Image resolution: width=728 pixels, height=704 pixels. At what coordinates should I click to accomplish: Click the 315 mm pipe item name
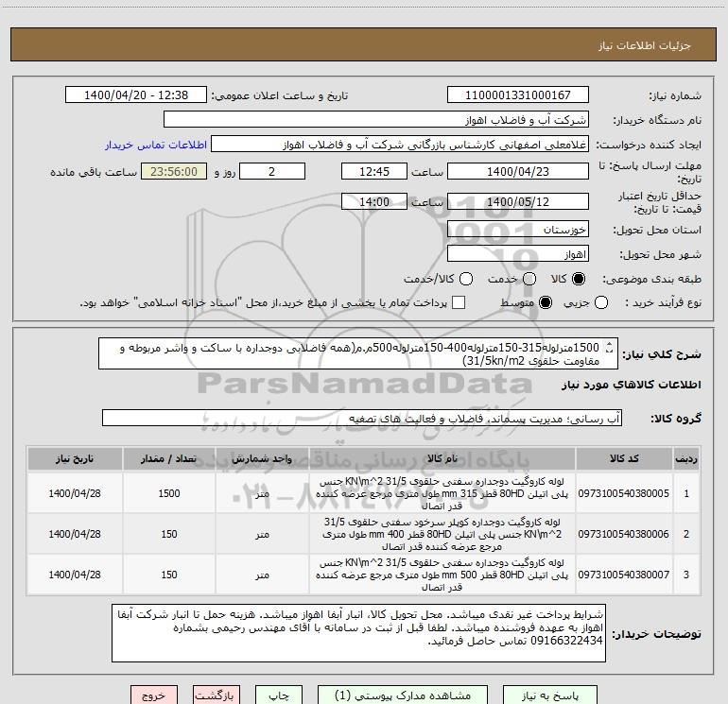point(442,494)
